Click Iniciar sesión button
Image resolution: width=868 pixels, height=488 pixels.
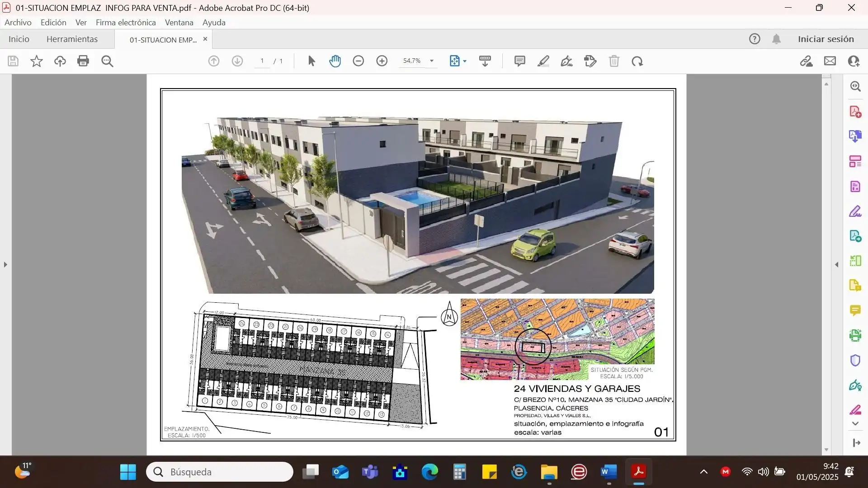826,39
